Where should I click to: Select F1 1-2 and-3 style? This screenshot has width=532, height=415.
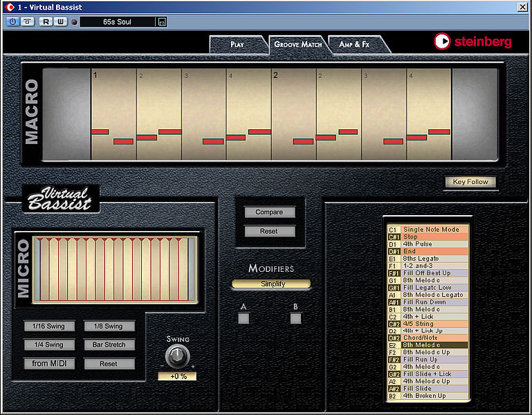428,266
